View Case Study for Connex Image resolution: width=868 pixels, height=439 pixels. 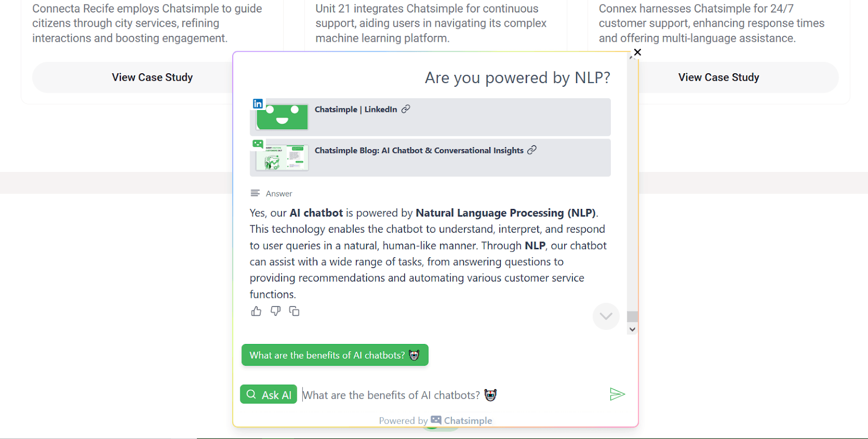click(718, 78)
